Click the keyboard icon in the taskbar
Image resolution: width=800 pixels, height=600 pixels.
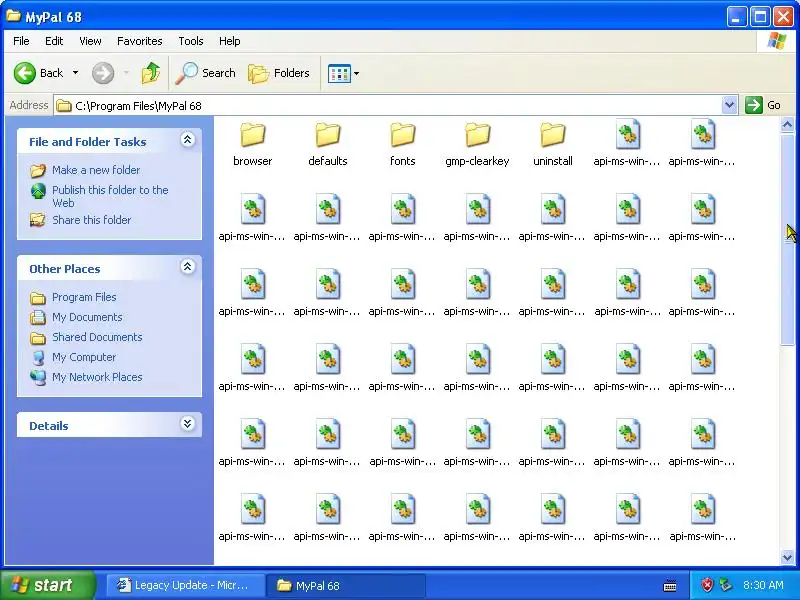669,586
